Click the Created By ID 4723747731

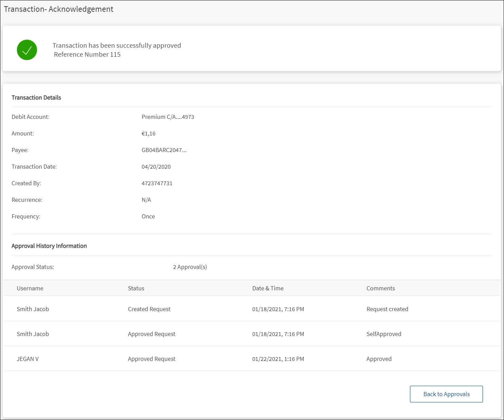pos(157,183)
